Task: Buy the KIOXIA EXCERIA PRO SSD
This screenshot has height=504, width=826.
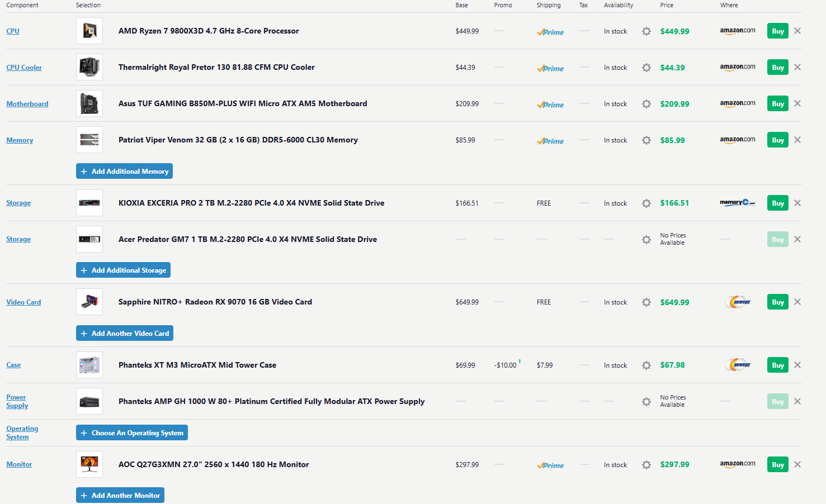Action: pyautogui.click(x=778, y=203)
